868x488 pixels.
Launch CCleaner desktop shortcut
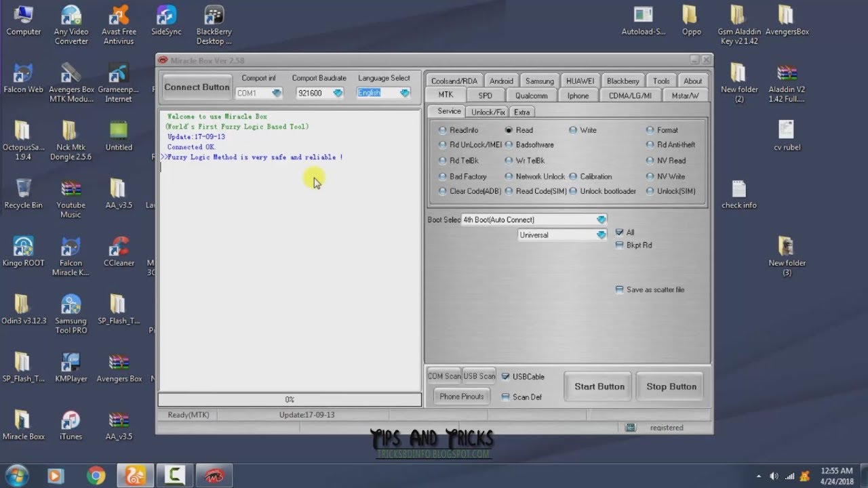point(119,251)
